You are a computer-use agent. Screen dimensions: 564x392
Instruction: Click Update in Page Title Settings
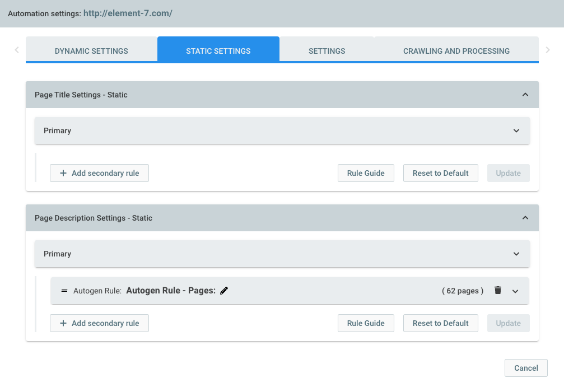[508, 173]
